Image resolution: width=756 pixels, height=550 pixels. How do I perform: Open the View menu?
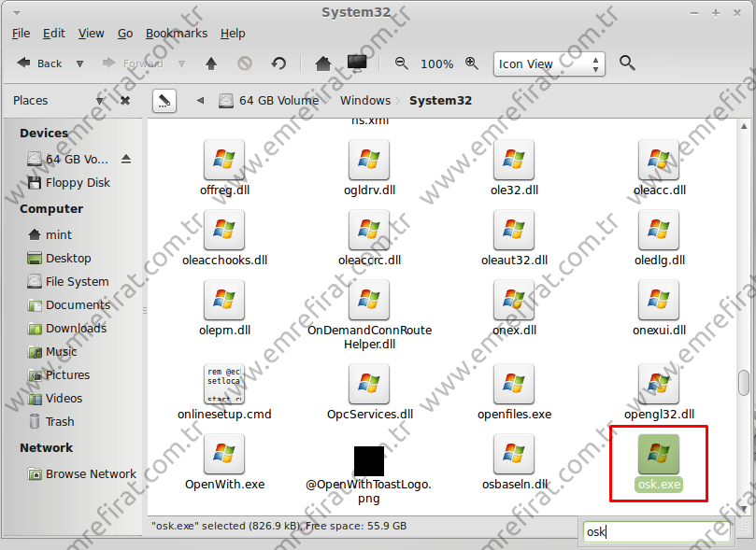pos(91,33)
